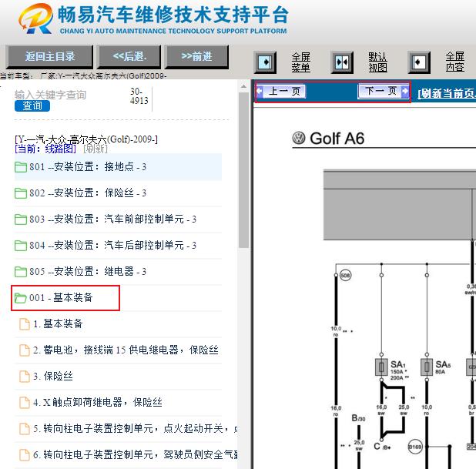Click the 返回主目录 button

tap(49, 56)
